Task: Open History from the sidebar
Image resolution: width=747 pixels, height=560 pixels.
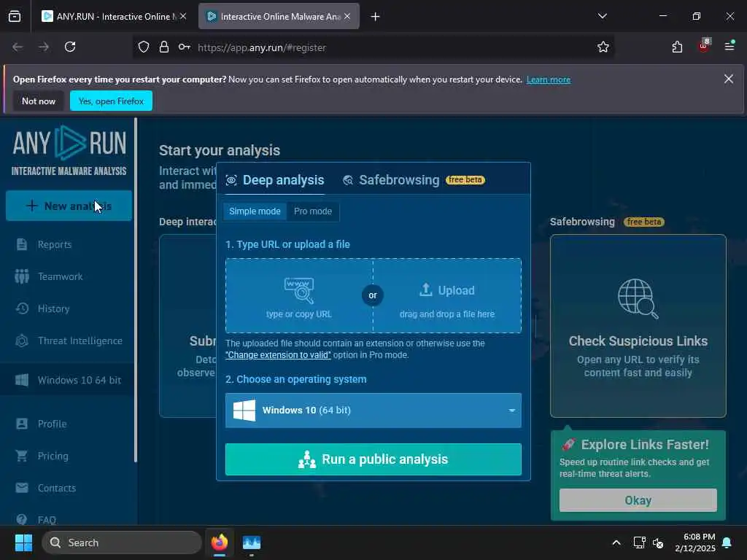Action: (x=43, y=308)
